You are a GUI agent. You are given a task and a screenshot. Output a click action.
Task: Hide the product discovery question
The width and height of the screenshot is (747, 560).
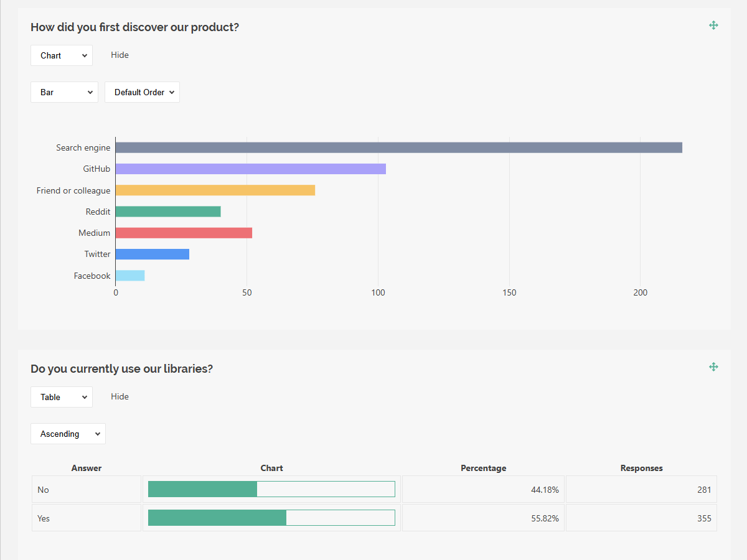[x=120, y=55]
